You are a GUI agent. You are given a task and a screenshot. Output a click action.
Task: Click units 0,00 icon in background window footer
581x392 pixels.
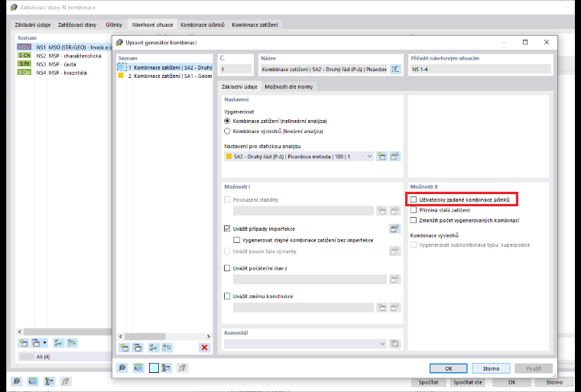pyautogui.click(x=33, y=381)
